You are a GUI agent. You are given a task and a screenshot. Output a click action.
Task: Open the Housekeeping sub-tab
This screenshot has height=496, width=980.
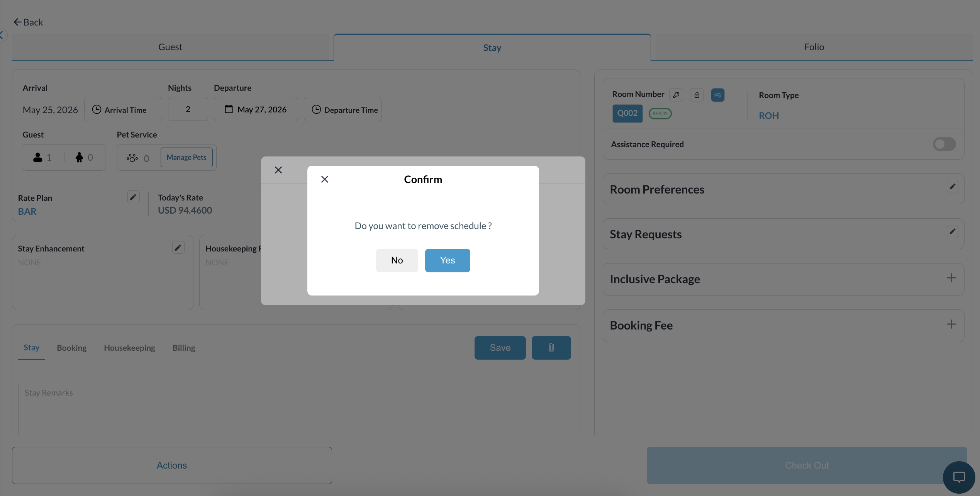coord(129,348)
